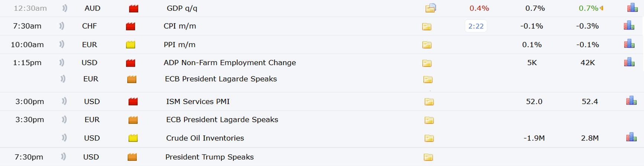The image size is (644, 166).
Task: Enable the alert for the 7:30am CHF event
Action: 62,26
